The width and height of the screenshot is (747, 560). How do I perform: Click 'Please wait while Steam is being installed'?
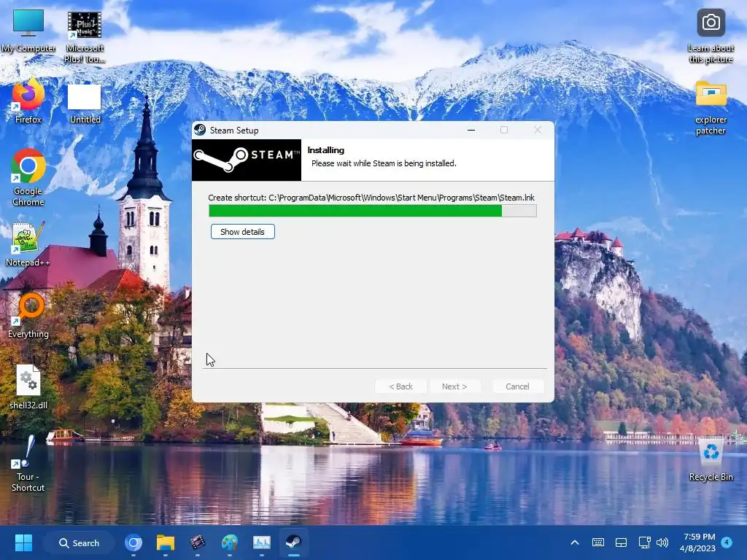tap(384, 163)
